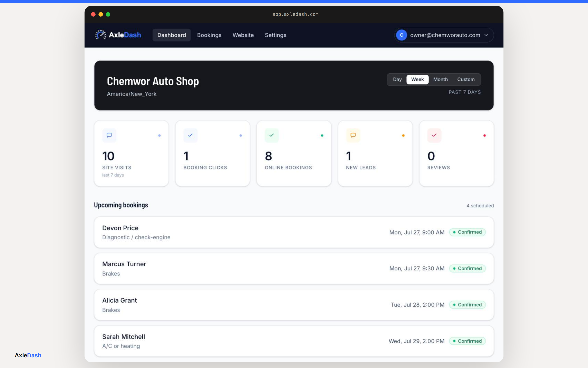The height and width of the screenshot is (368, 588).
Task: Click the yellow window minimize button
Action: point(101,14)
